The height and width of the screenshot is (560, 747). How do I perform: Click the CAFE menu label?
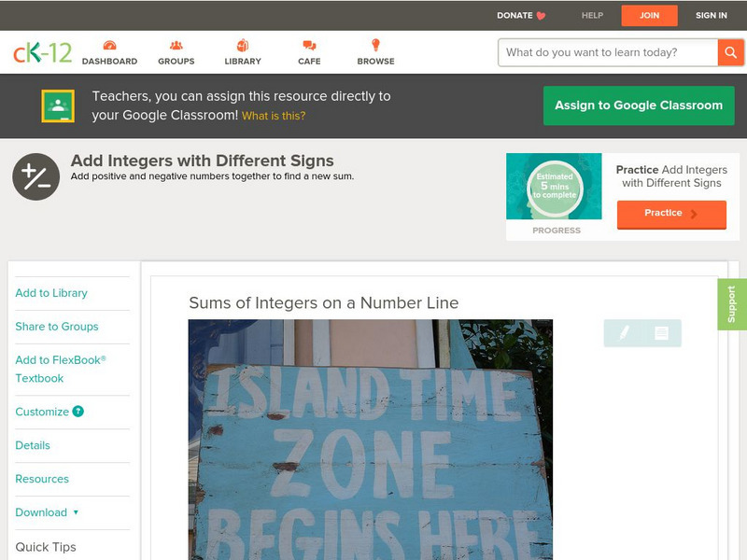[x=309, y=62]
